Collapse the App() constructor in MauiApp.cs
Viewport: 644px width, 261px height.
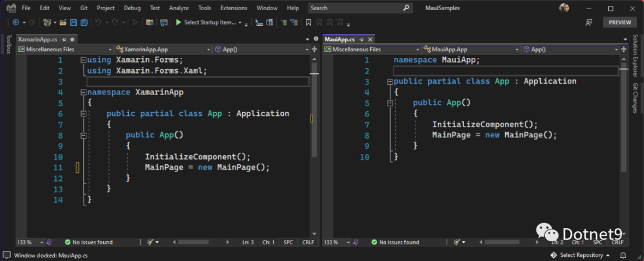pos(390,103)
